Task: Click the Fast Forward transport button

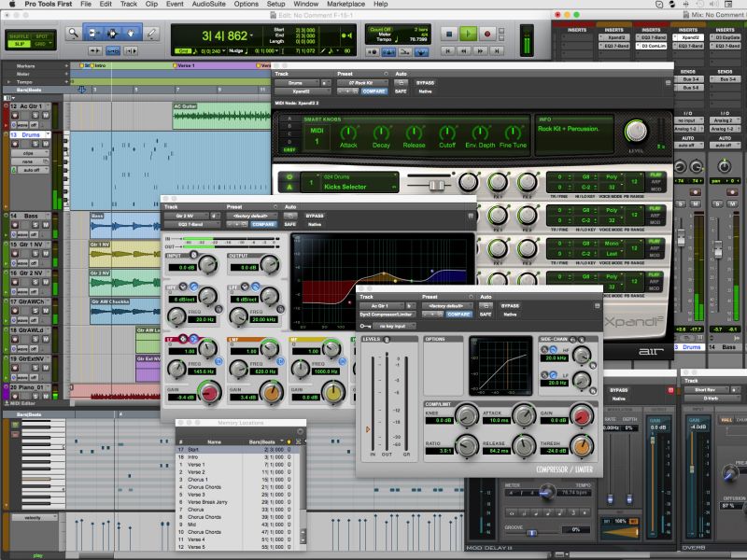Action: pyautogui.click(x=480, y=50)
